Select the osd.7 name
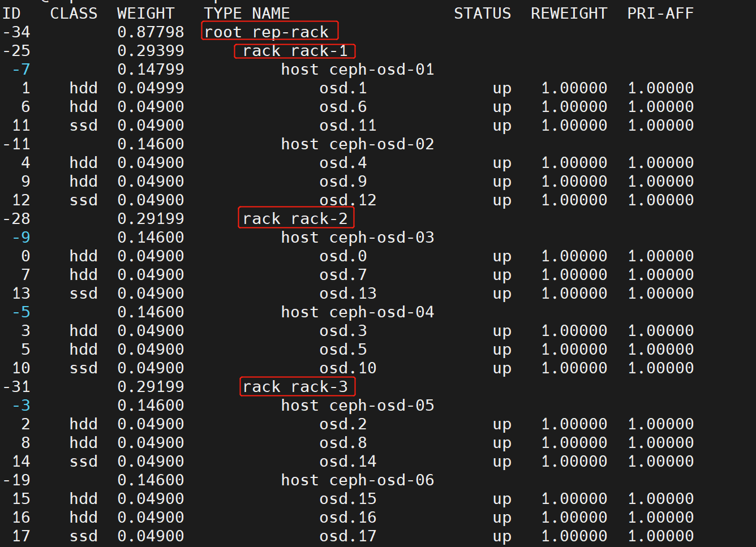This screenshot has width=756, height=547. click(x=343, y=275)
